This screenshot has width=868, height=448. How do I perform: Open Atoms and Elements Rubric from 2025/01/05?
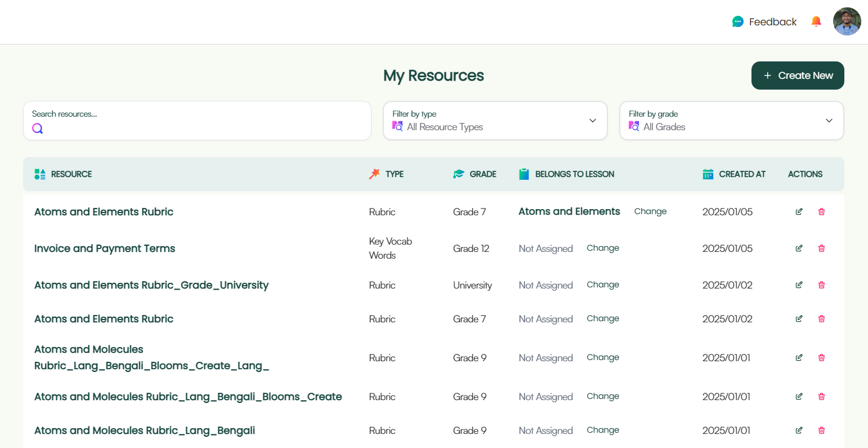click(104, 212)
